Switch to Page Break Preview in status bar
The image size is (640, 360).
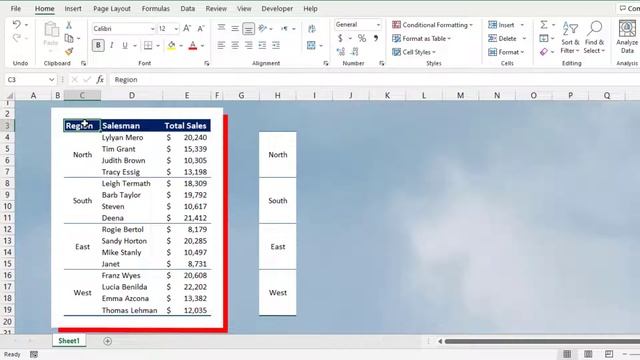click(609, 354)
